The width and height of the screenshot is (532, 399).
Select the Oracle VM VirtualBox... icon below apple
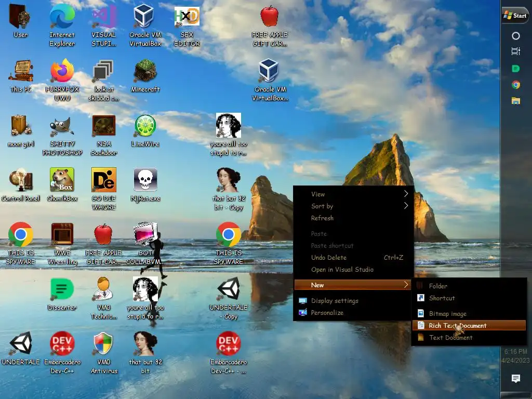[270, 80]
